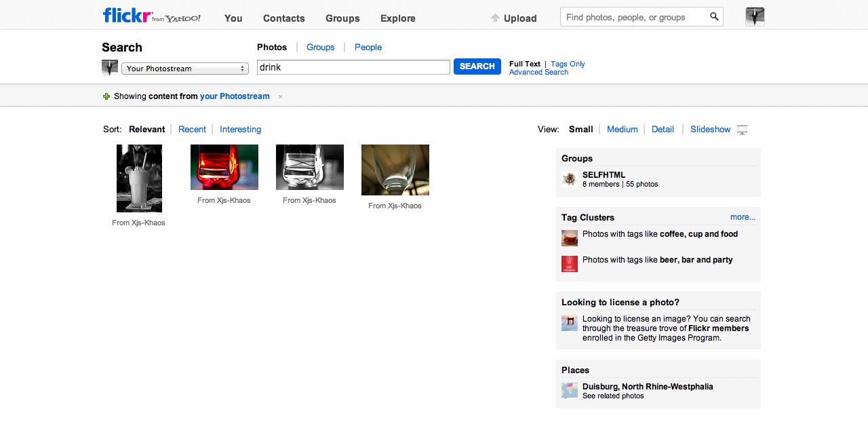Click From Xjs-Khaos under the red glass photo

point(224,200)
